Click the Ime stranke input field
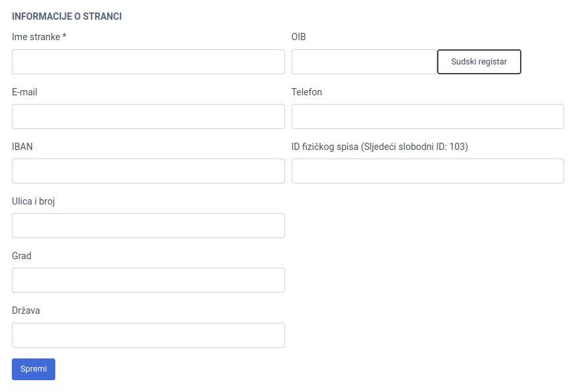The height and width of the screenshot is (392, 576). [x=148, y=62]
